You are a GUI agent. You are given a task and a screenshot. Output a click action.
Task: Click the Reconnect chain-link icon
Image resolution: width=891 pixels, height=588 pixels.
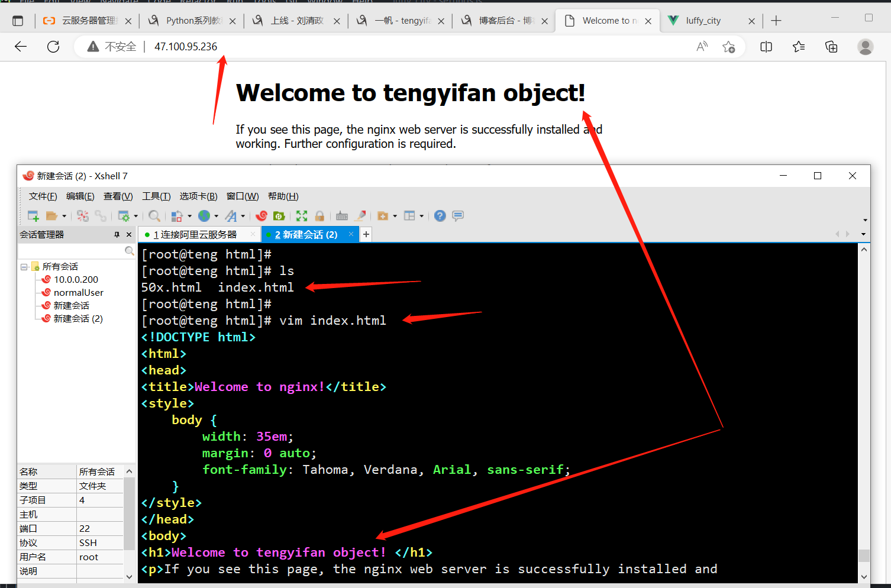click(x=101, y=216)
